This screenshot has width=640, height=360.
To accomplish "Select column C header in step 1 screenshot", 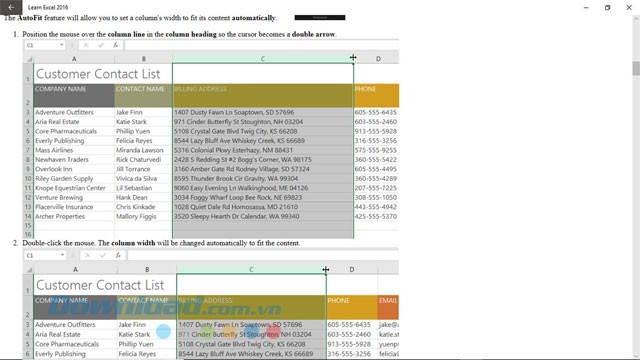I will point(262,59).
